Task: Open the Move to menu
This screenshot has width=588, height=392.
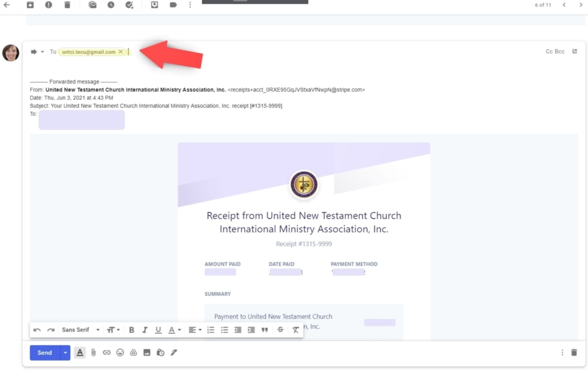Action: pyautogui.click(x=155, y=5)
